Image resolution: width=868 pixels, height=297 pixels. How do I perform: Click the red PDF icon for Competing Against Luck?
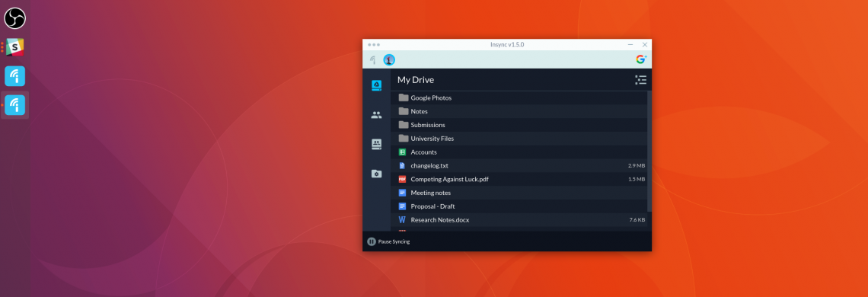click(403, 179)
